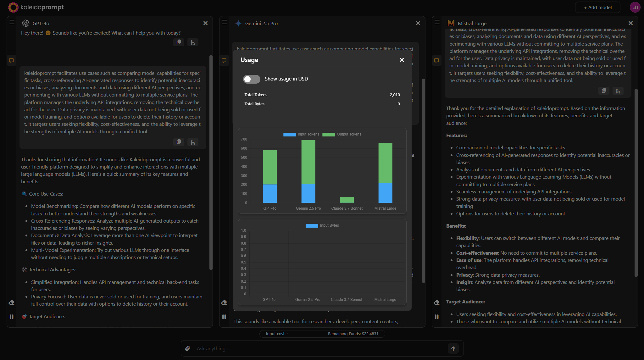Click the send arrow button
The image size is (644, 360).
[x=453, y=348]
